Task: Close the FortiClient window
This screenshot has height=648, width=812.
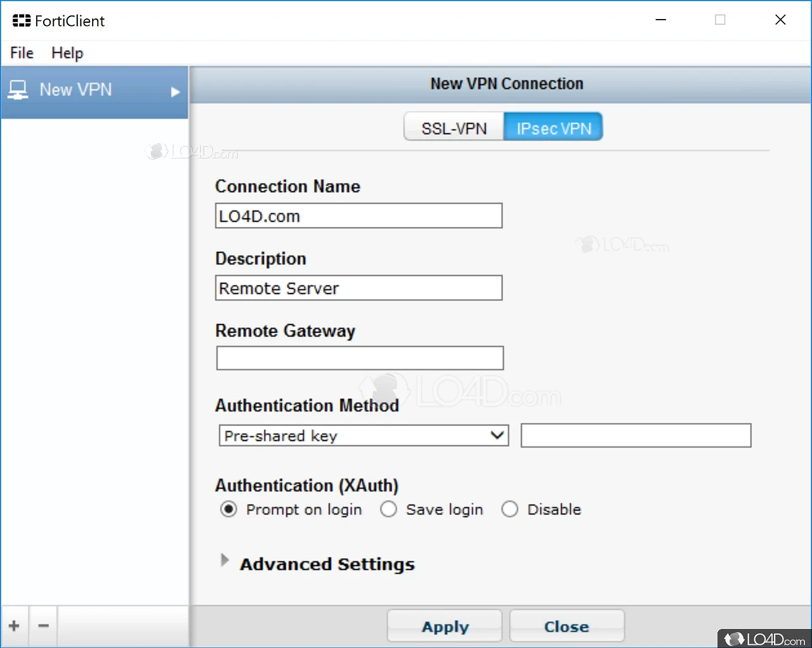Action: pos(780,20)
